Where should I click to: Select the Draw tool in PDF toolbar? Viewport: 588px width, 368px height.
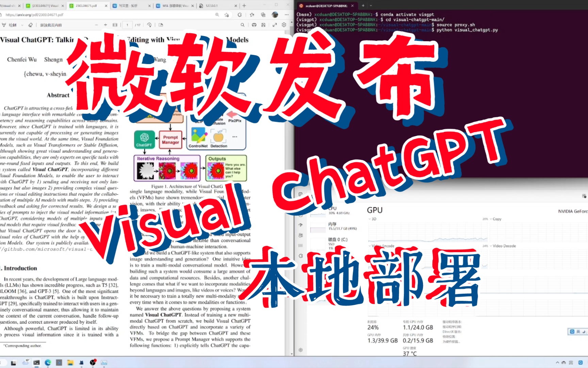pyautogui.click(x=9, y=25)
